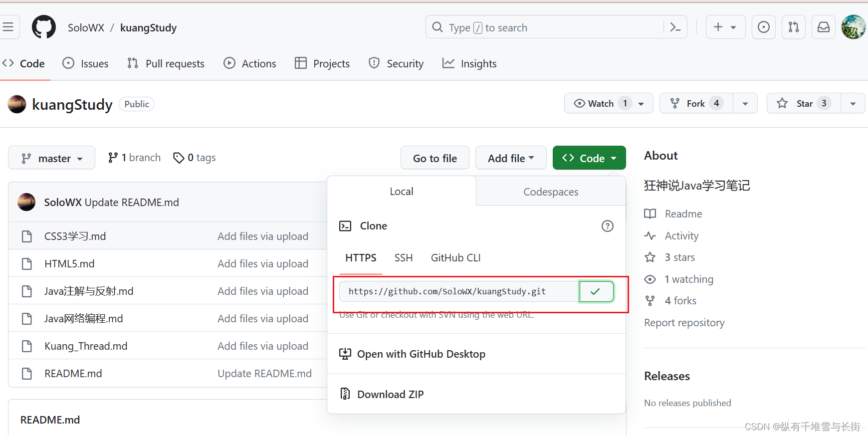The width and height of the screenshot is (868, 436).
Task: Select the HTTPS clone method
Action: point(361,258)
